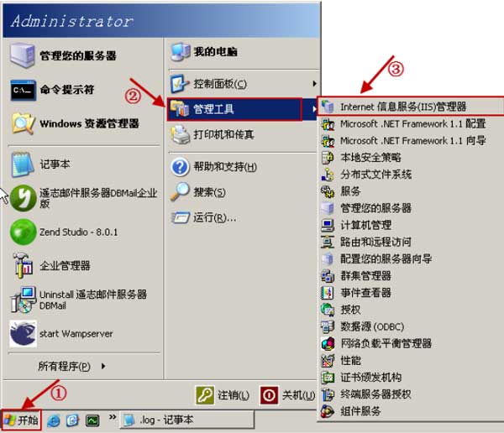Launch Zend Studio 8.0.1 icon
Viewport: 504px width, 433px height.
tap(23, 232)
